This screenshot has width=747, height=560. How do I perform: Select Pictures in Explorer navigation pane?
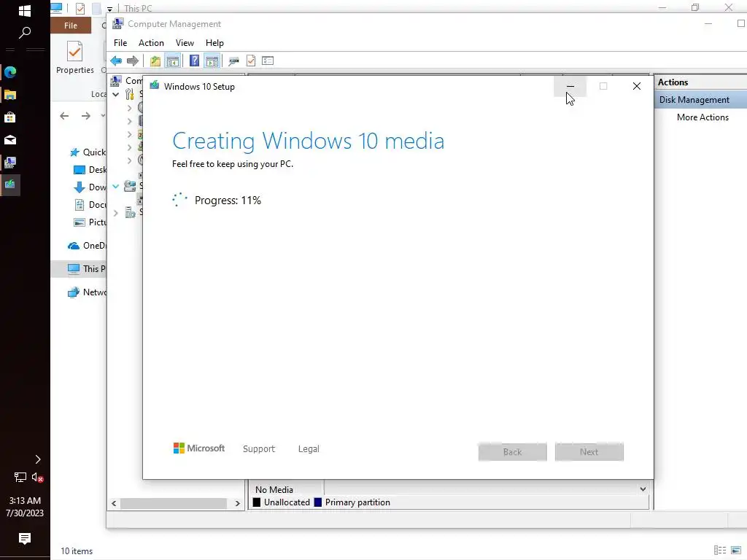coord(90,222)
